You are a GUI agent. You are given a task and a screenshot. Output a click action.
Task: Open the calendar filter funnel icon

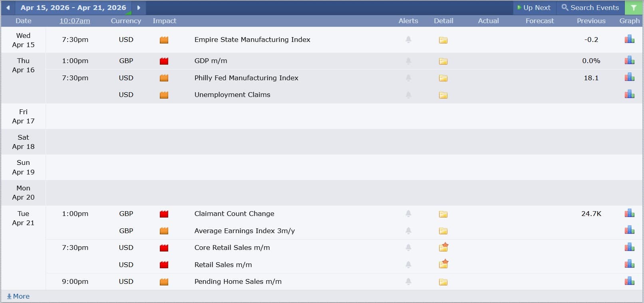click(x=634, y=8)
